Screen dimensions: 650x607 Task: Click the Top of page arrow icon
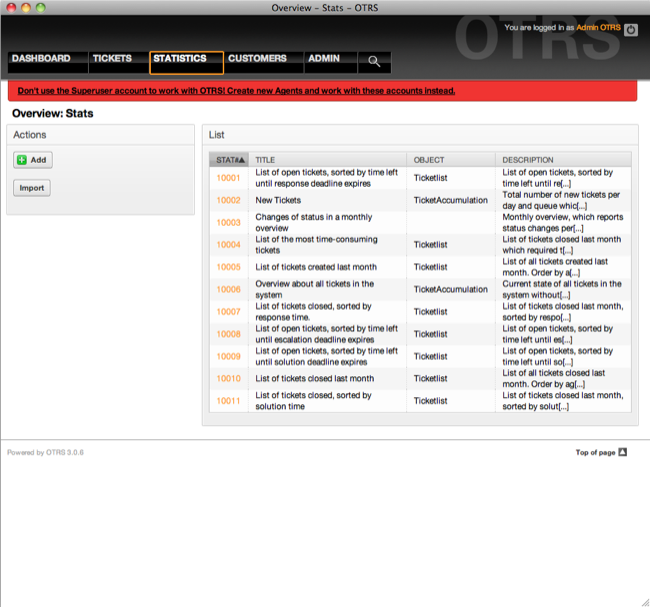(623, 452)
